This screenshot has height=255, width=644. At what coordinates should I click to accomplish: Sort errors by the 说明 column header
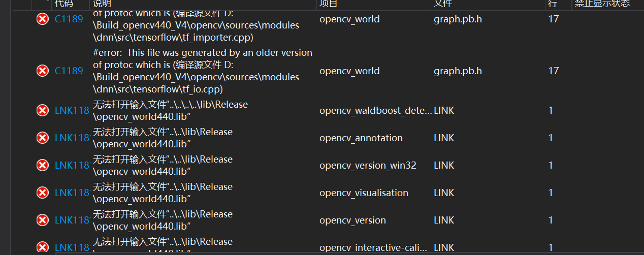[103, 4]
